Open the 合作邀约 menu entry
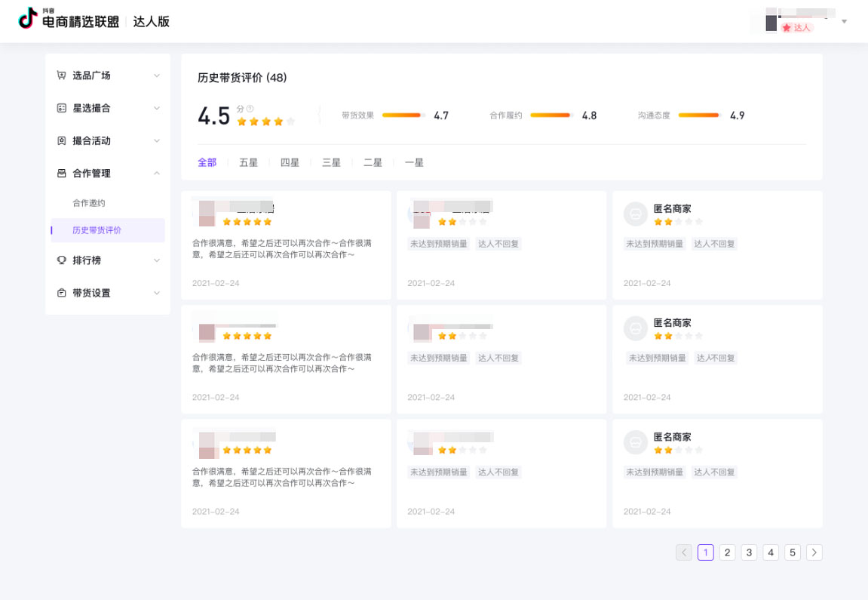 tap(90, 202)
